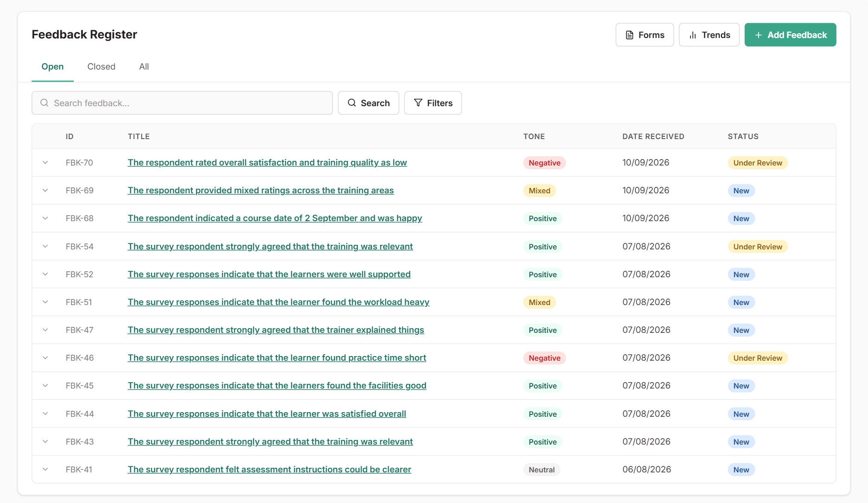The height and width of the screenshot is (503, 868).
Task: Expand row FBK-47 with its chevron
Action: pos(45,330)
